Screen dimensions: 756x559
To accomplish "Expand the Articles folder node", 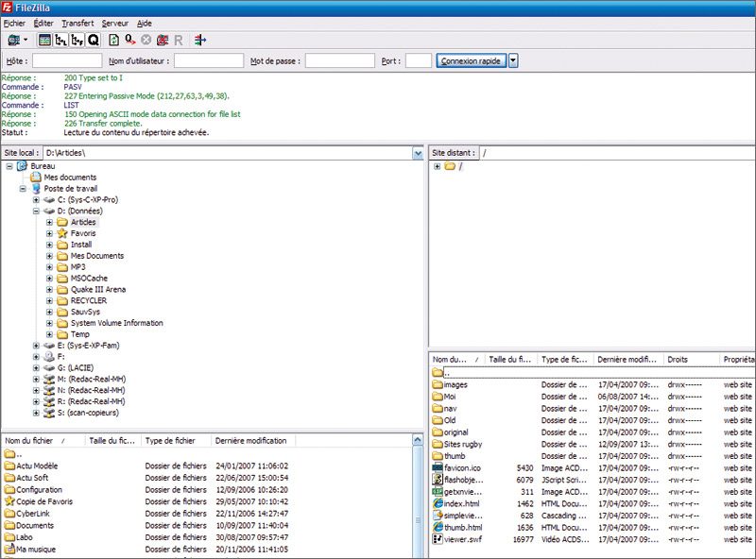I will click(x=49, y=222).
